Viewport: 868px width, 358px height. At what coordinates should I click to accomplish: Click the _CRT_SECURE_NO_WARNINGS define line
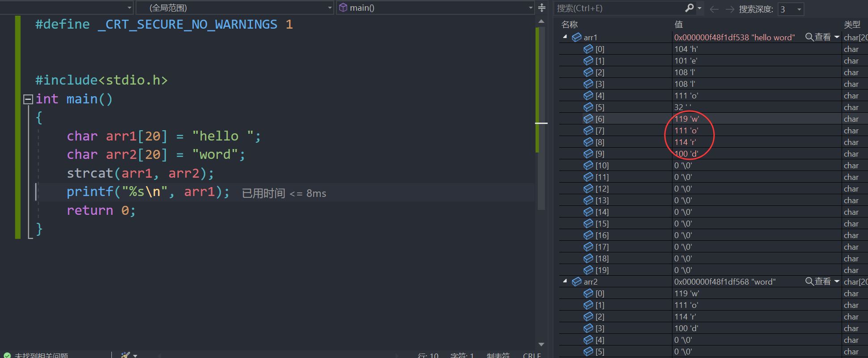[x=164, y=24]
